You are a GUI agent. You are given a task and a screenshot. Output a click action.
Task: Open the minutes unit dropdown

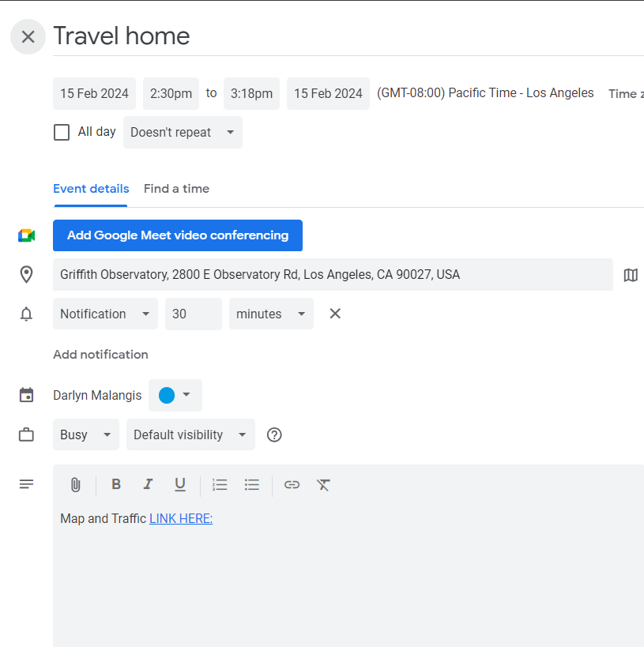271,314
